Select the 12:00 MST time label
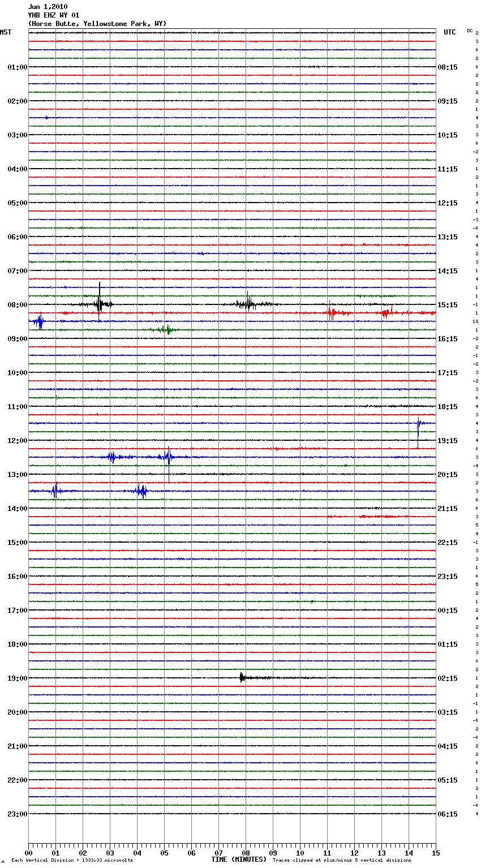Screen dimensions: 481x868 18,441
